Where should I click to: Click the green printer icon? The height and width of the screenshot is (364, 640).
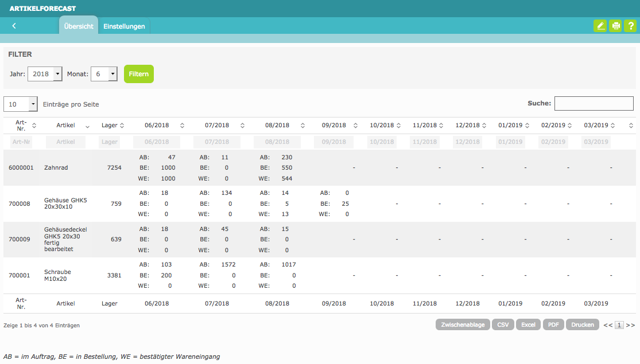tap(615, 26)
